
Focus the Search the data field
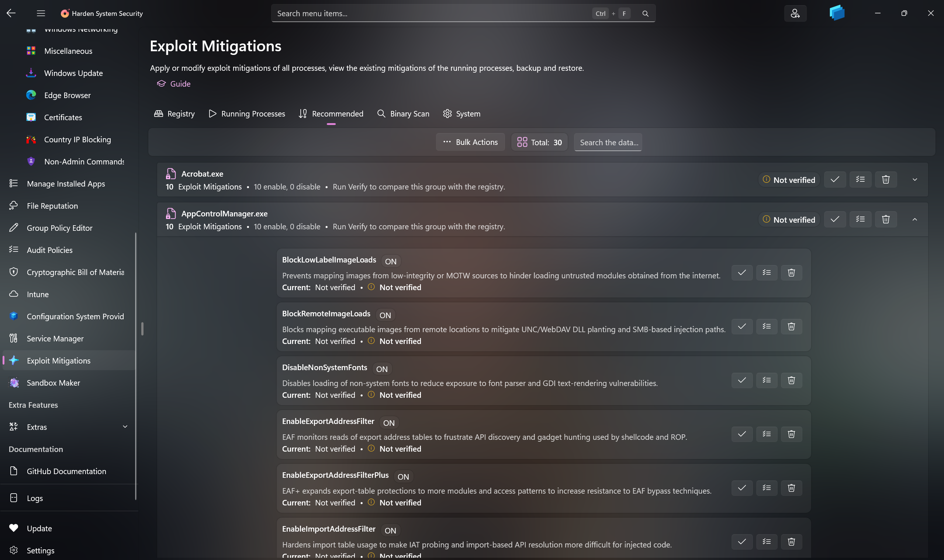(608, 142)
